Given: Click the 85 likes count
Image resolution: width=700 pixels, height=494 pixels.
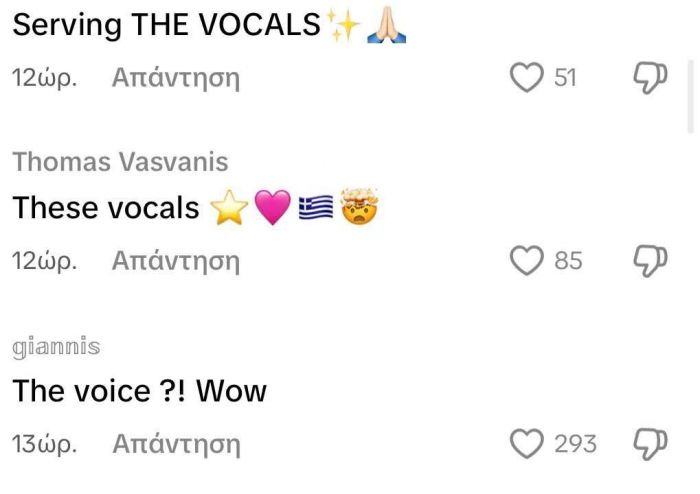Looking at the screenshot, I should coord(568,261).
